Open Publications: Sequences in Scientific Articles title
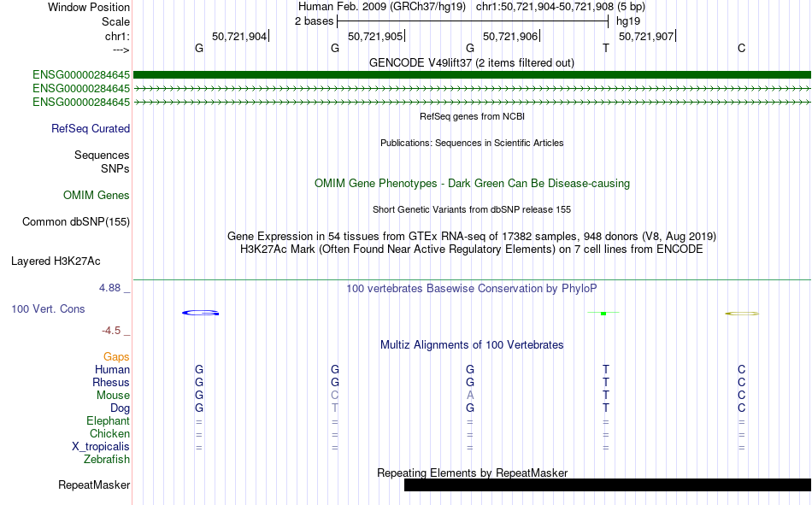Viewport: 812px width, 505px height. tap(472, 143)
